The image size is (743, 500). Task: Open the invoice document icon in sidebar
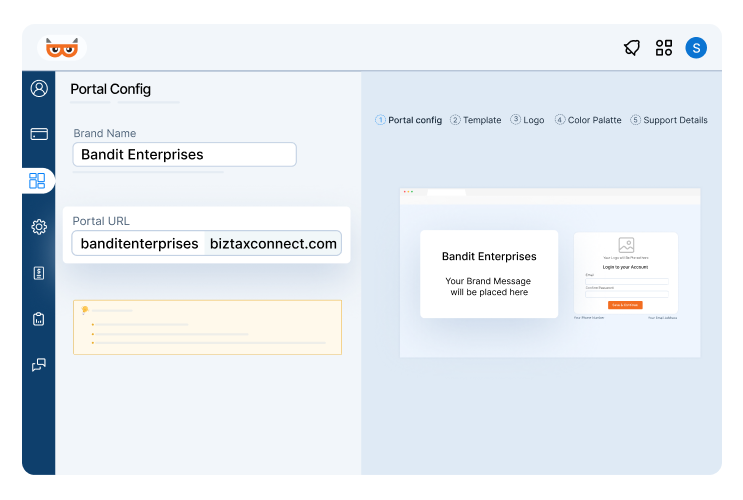coord(39,273)
